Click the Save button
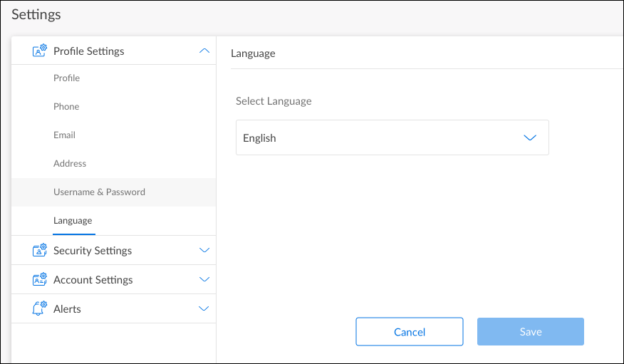 tap(531, 332)
